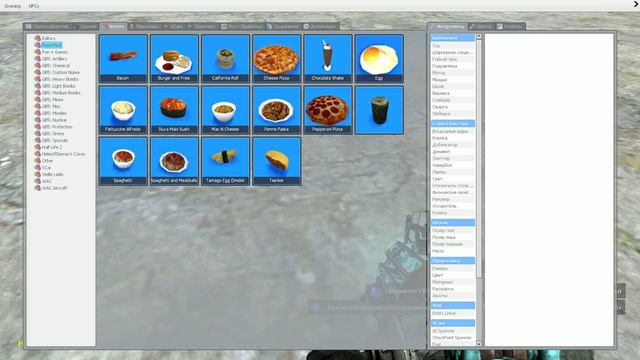Spawn the Tamago Egg Omelet item
The width and height of the screenshot is (640, 360).
[225, 161]
